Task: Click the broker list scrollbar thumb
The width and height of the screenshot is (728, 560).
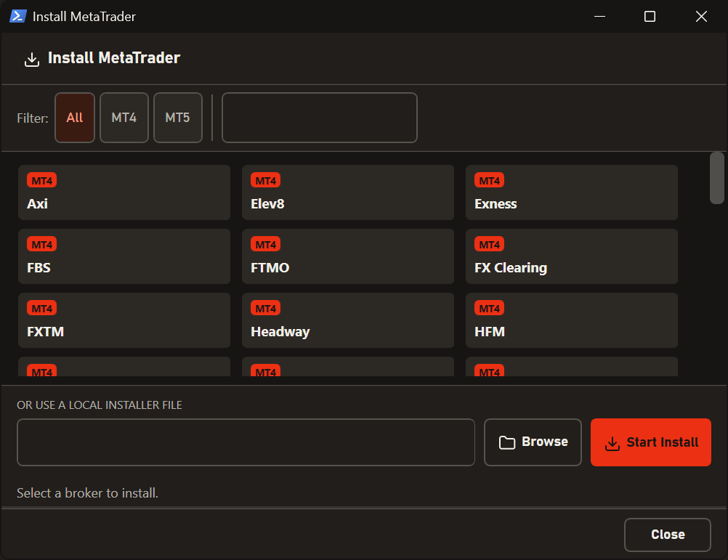Action: (717, 178)
